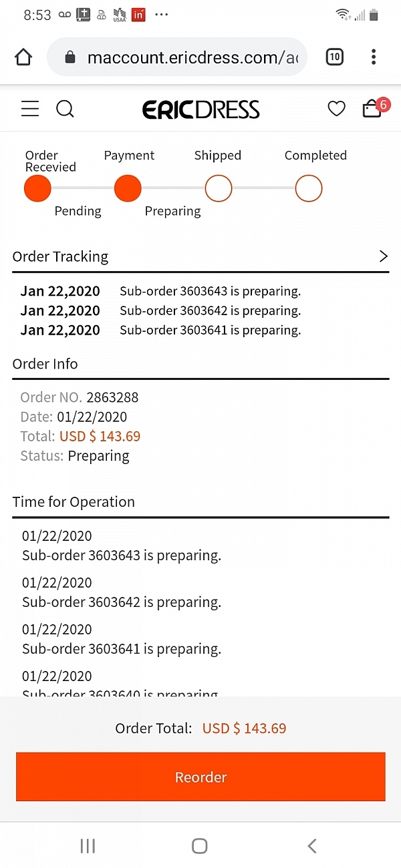Open the wishlist heart icon
401x868 pixels.
pos(336,109)
